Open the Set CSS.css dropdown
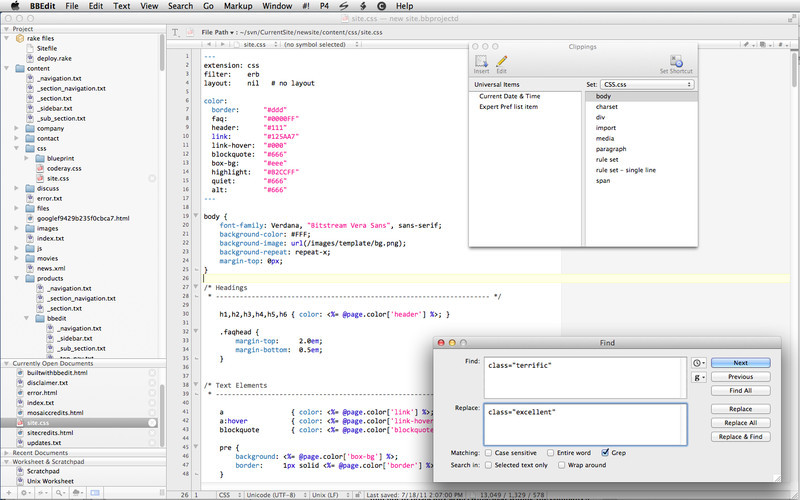The height and width of the screenshot is (500, 800). pos(648,85)
